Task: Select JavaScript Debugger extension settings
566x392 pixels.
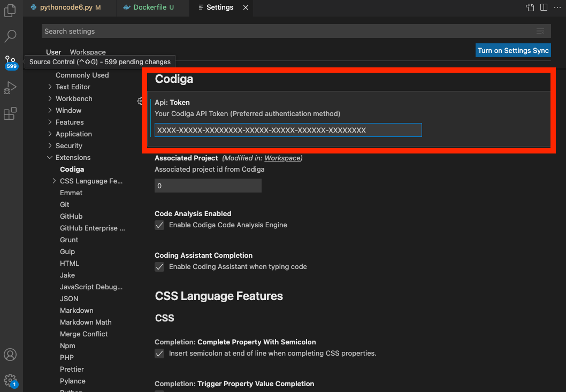Action: click(x=91, y=287)
